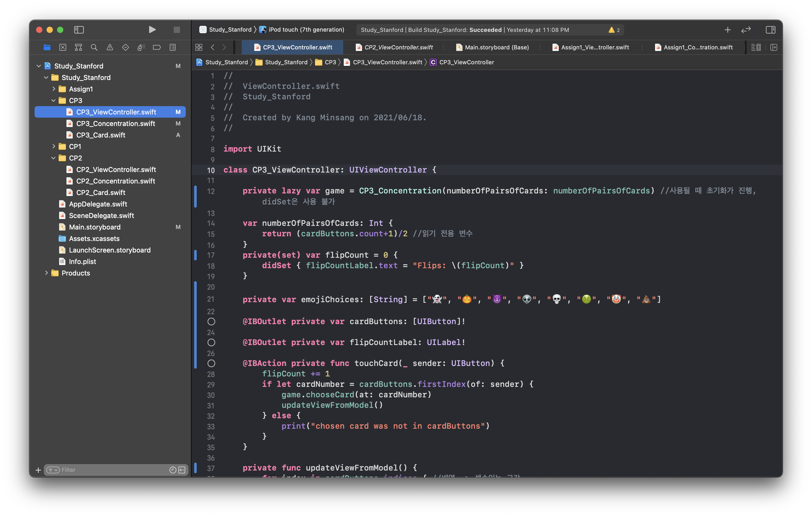Click the Add Editor on Right icon
Image resolution: width=812 pixels, height=516 pixels.
point(774,48)
